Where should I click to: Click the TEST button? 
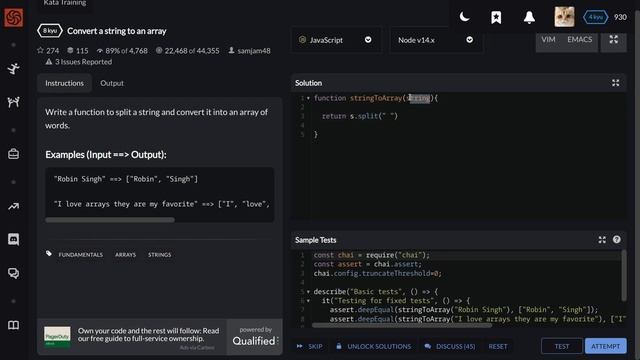(x=562, y=346)
